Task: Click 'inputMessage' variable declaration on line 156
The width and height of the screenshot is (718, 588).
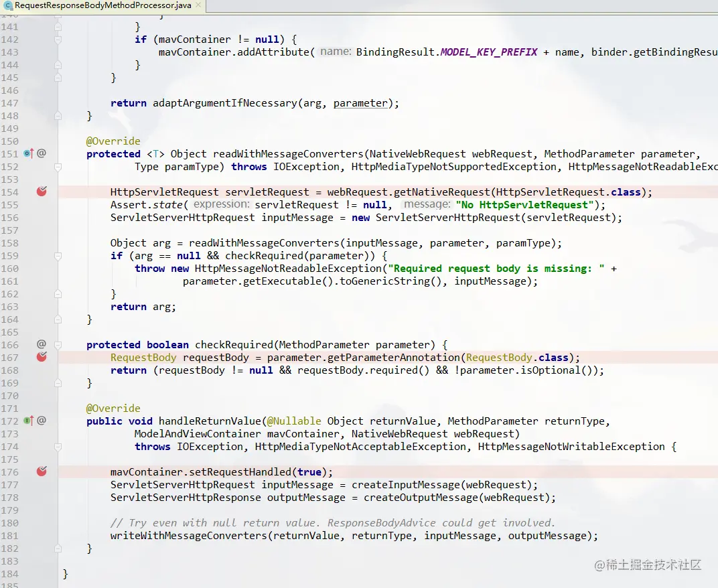Action: click(x=297, y=218)
